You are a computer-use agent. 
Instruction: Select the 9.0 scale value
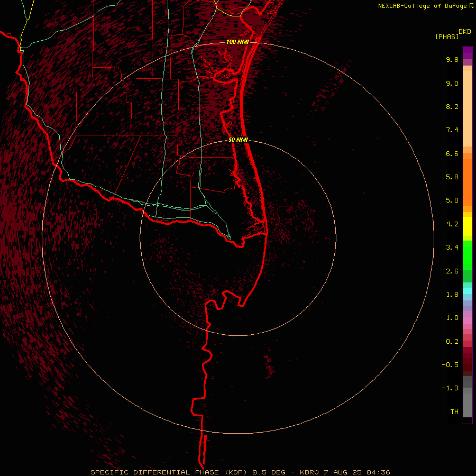[452, 83]
